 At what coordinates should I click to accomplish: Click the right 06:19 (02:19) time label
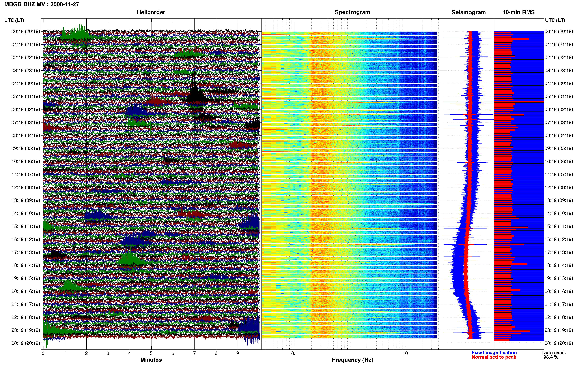(559, 109)
